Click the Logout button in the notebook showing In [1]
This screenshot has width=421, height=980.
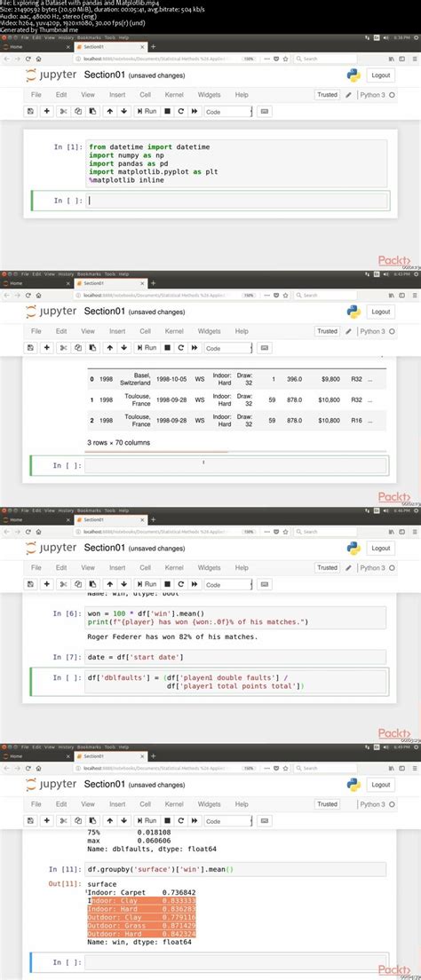click(x=380, y=75)
